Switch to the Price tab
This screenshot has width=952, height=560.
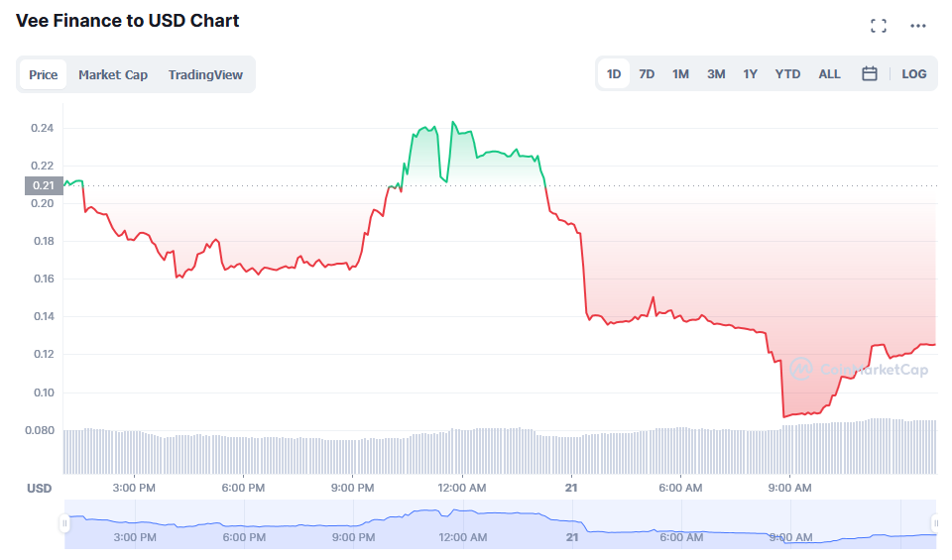tap(44, 74)
